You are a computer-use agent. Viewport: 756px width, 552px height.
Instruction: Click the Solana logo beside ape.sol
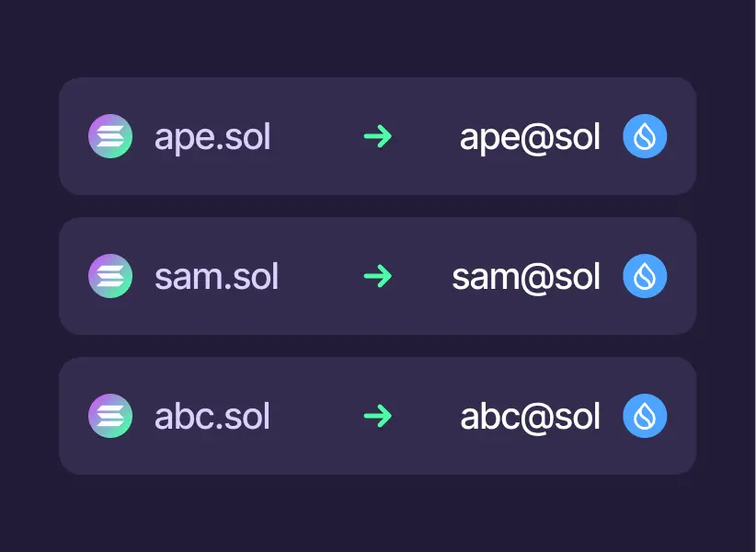click(x=110, y=137)
